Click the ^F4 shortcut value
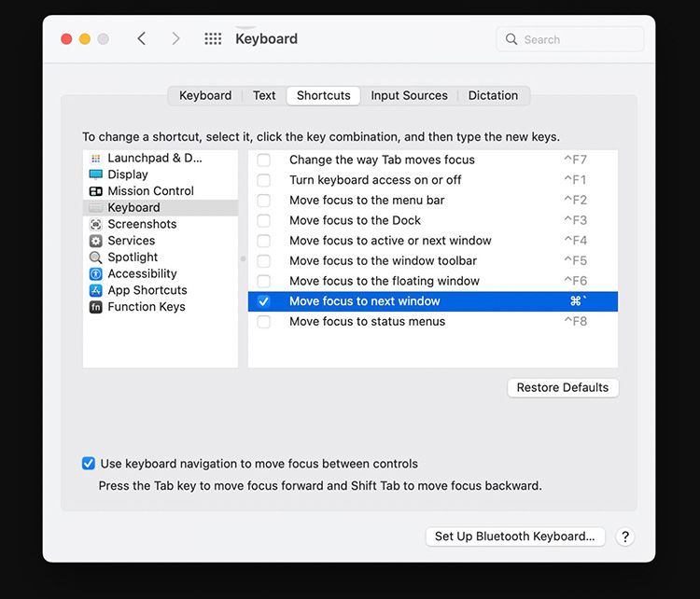This screenshot has width=700, height=599. pos(576,241)
